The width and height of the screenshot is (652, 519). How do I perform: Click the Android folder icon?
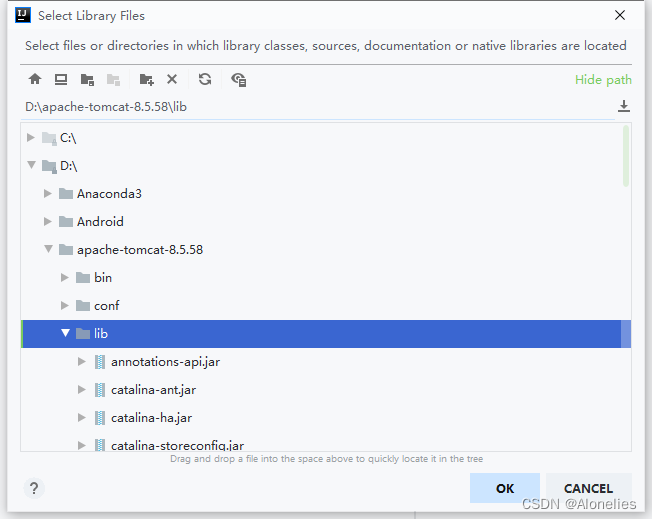pos(66,221)
